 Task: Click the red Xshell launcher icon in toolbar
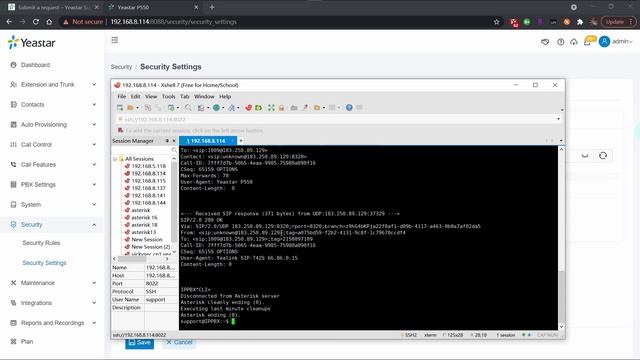tap(248, 108)
